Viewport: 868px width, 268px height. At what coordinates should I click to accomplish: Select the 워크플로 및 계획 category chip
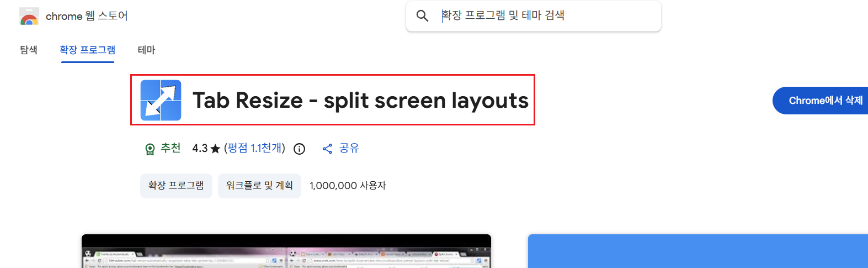pos(259,186)
